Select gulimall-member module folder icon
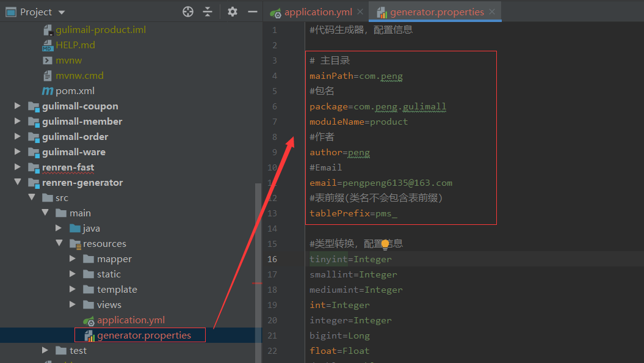 [34, 122]
